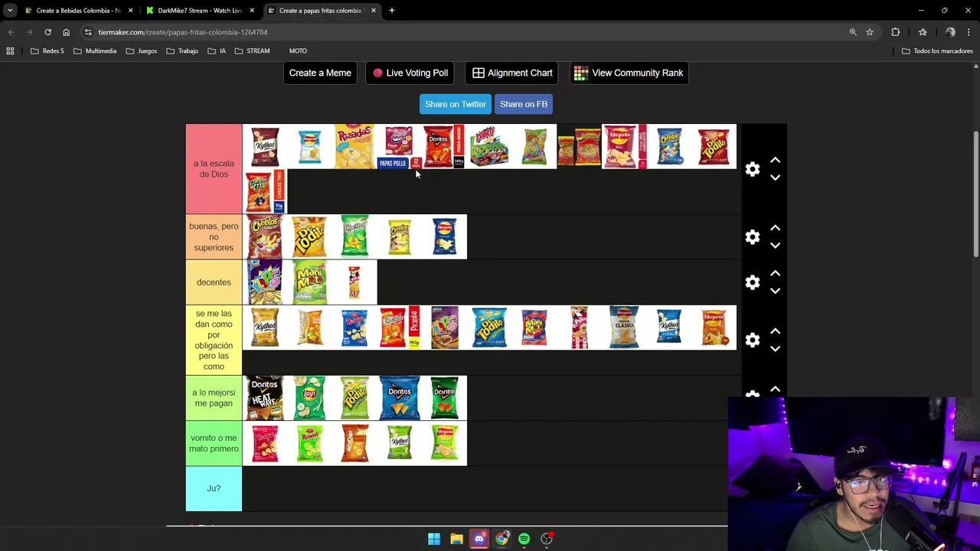Switch to 'DarkMike7 Stream - Watch Live' tab
The height and width of the screenshot is (551, 980).
pyautogui.click(x=199, y=11)
